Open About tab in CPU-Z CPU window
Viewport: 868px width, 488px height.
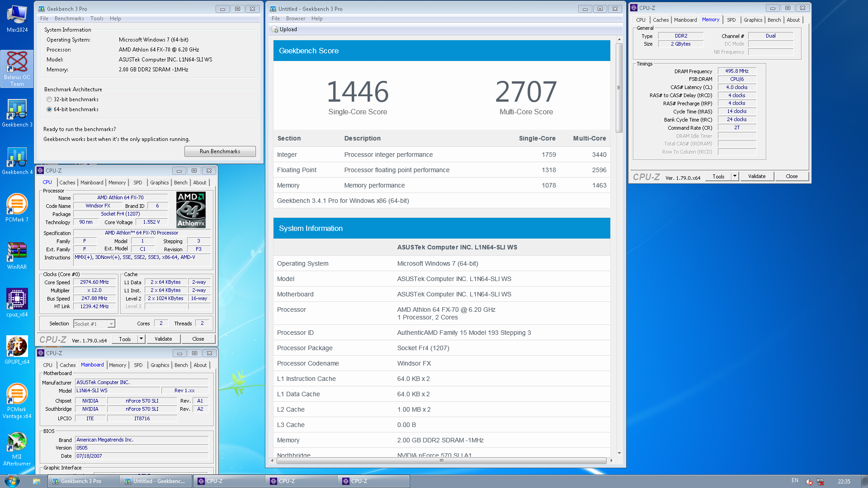tap(199, 183)
